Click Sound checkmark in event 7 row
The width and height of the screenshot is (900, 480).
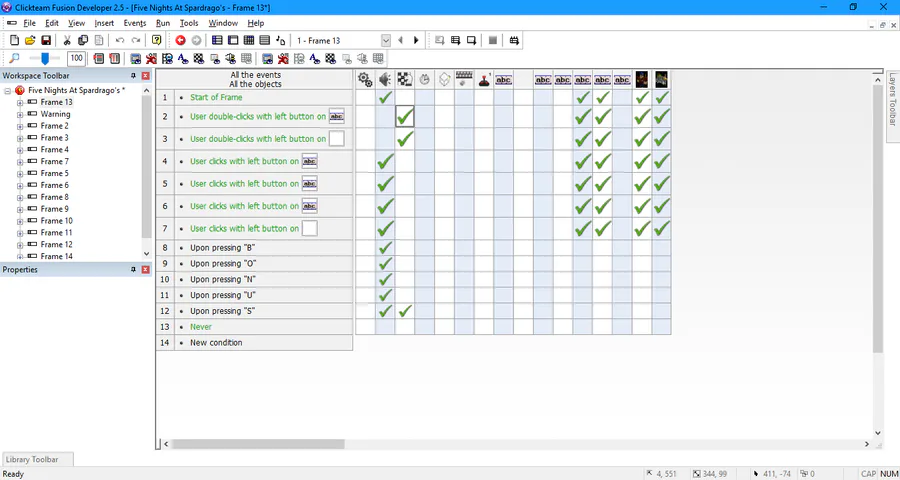[x=385, y=229]
